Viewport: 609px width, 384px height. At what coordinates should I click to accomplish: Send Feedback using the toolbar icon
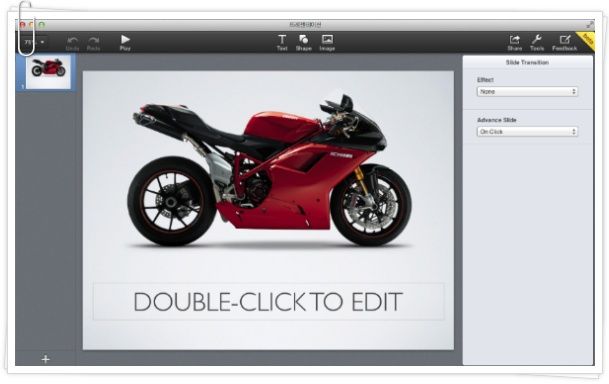[x=564, y=43]
